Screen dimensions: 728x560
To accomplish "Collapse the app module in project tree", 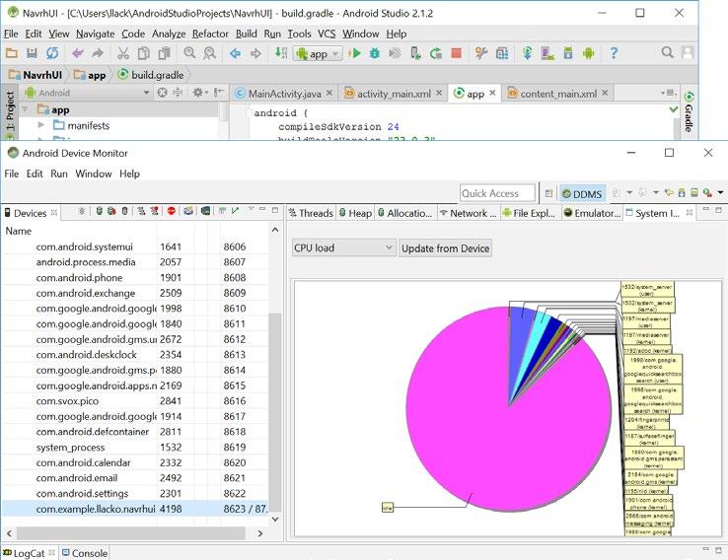I will click(26, 110).
